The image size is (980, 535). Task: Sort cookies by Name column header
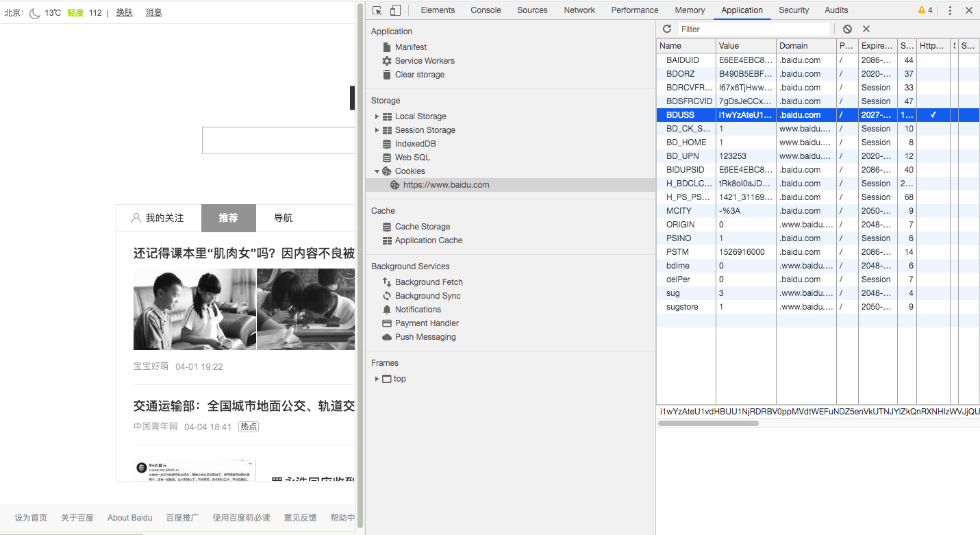(x=686, y=46)
